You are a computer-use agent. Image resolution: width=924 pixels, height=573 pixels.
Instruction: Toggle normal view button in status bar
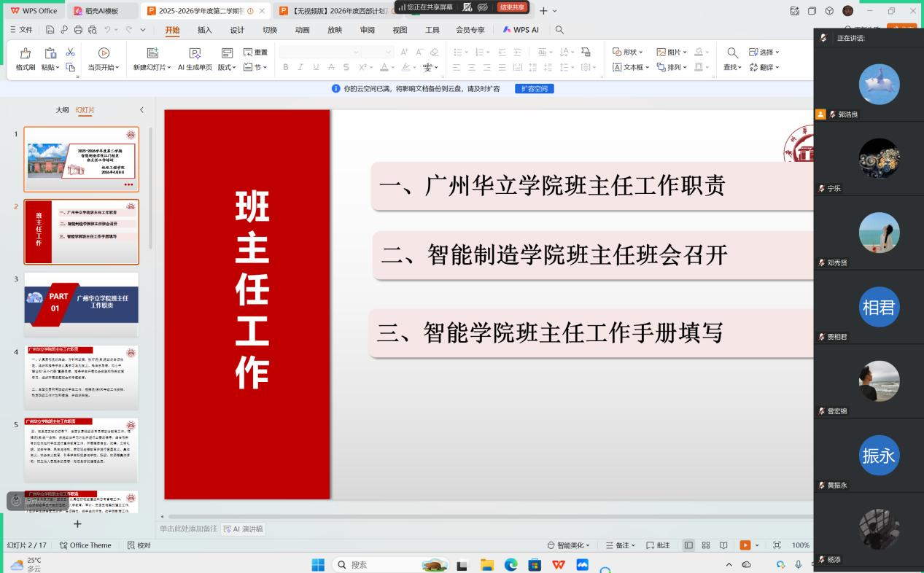pyautogui.click(x=688, y=545)
